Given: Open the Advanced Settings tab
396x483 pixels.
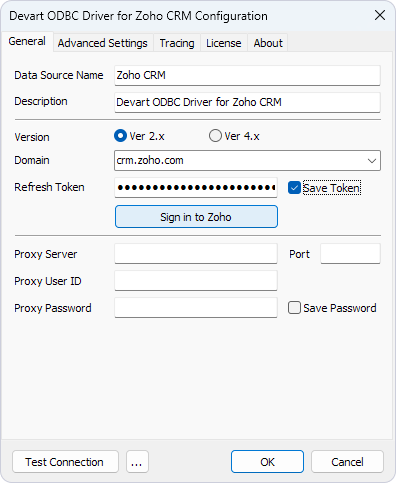Looking at the screenshot, I should pos(103,43).
